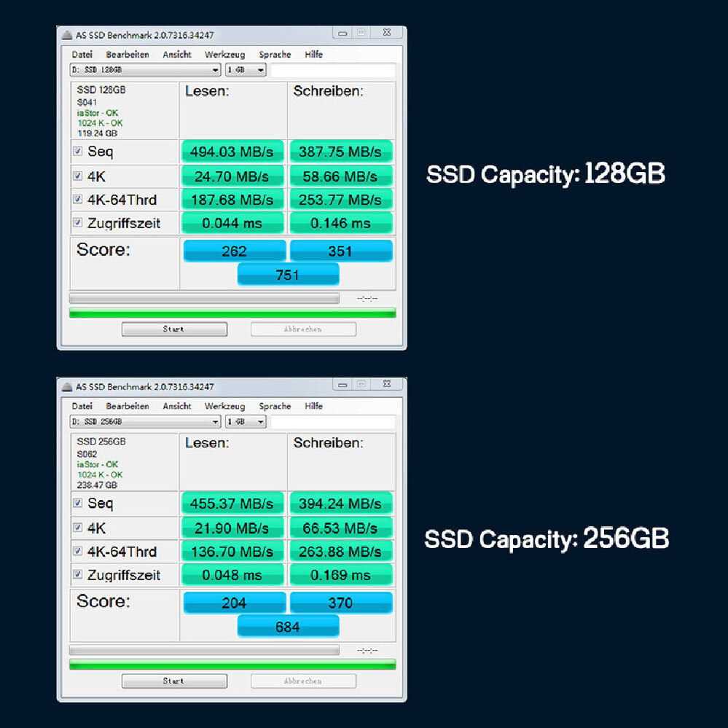Minimize the 128GB benchmark window
Image resolution: width=728 pixels, height=728 pixels.
pyautogui.click(x=343, y=33)
